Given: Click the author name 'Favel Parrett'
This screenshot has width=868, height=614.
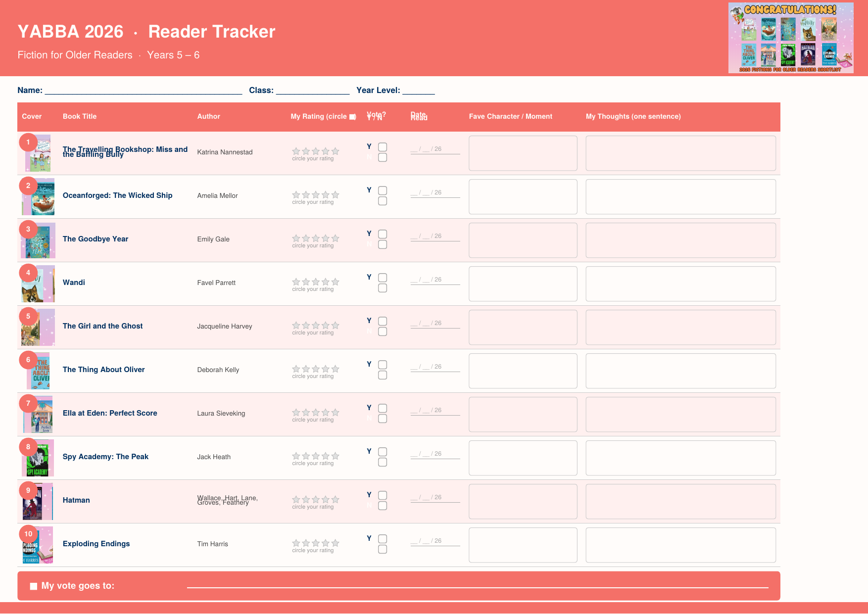Looking at the screenshot, I should [x=217, y=283].
